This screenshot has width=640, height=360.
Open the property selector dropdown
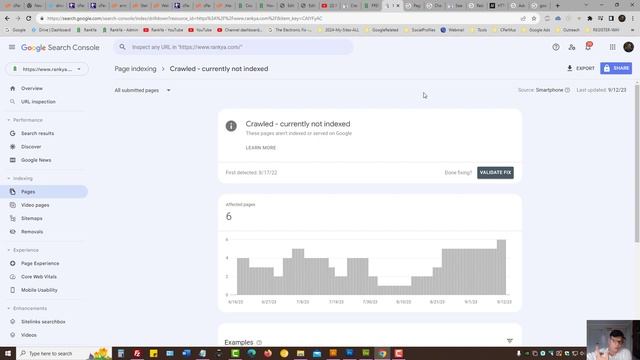click(47, 69)
